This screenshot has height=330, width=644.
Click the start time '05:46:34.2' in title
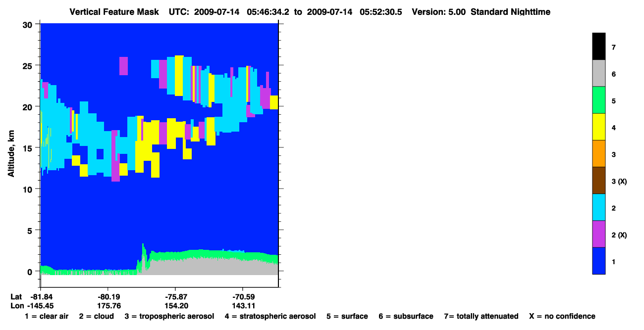coord(268,12)
